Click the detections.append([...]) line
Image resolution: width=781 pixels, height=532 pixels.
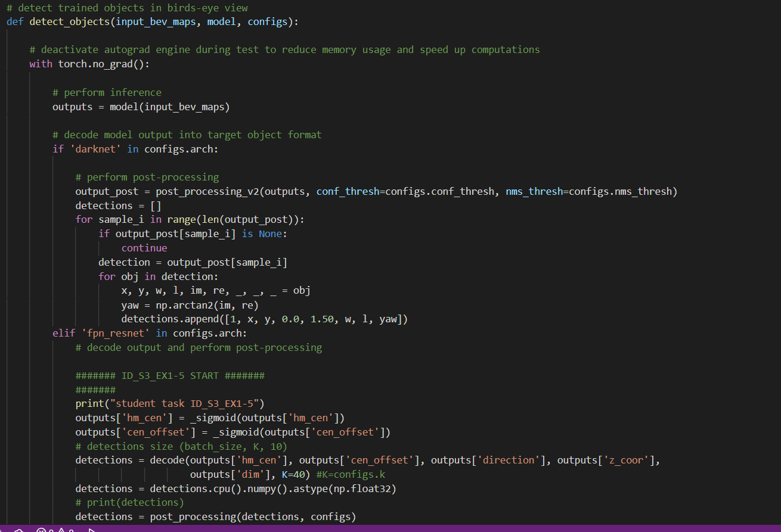coord(265,319)
